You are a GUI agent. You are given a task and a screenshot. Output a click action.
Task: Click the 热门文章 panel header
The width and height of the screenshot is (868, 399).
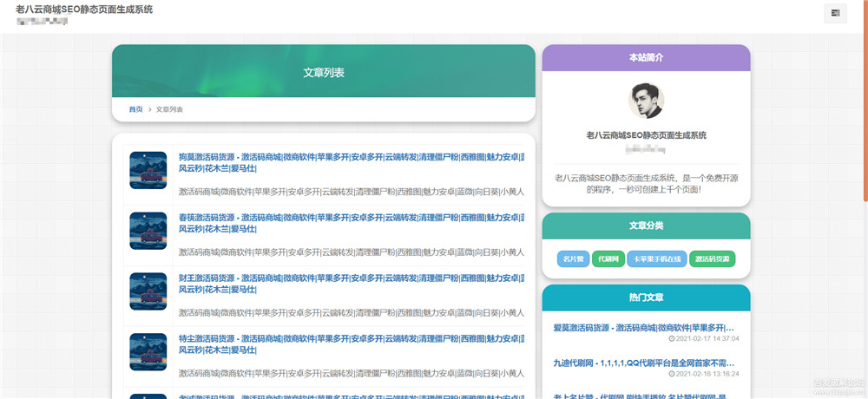646,298
